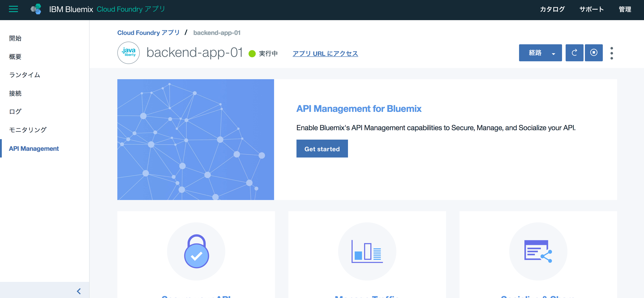Open 管理 in the top bar
Image resolution: width=644 pixels, height=298 pixels.
[625, 9]
